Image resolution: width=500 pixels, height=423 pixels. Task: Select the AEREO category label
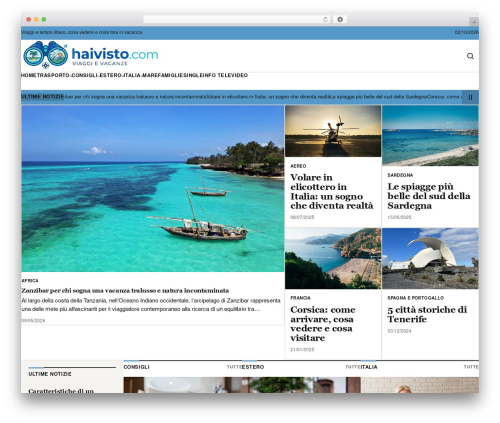(x=298, y=166)
